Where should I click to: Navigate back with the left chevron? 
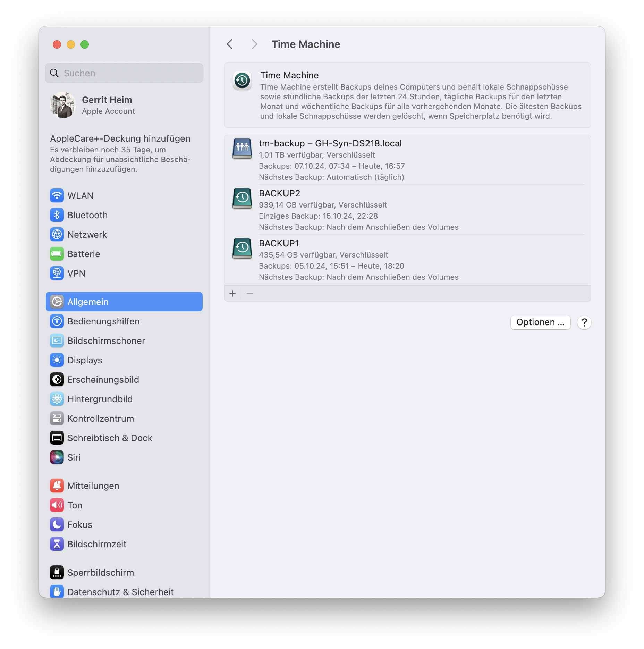click(229, 44)
